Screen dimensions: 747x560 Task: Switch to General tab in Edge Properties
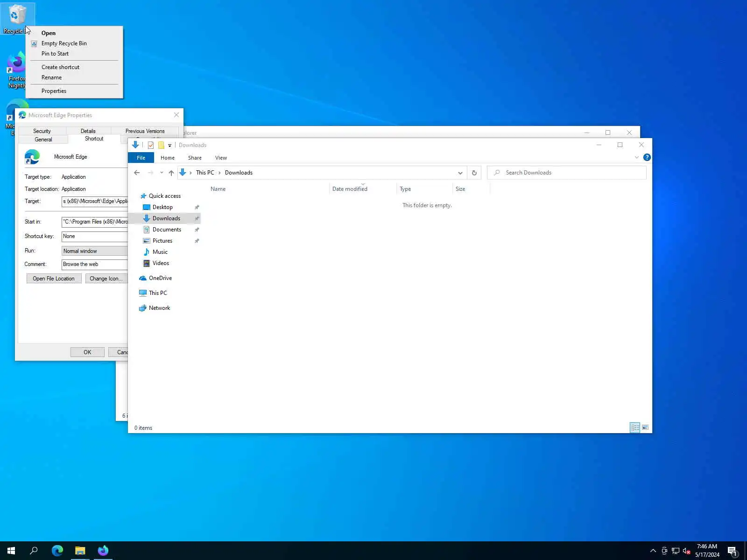pos(43,140)
